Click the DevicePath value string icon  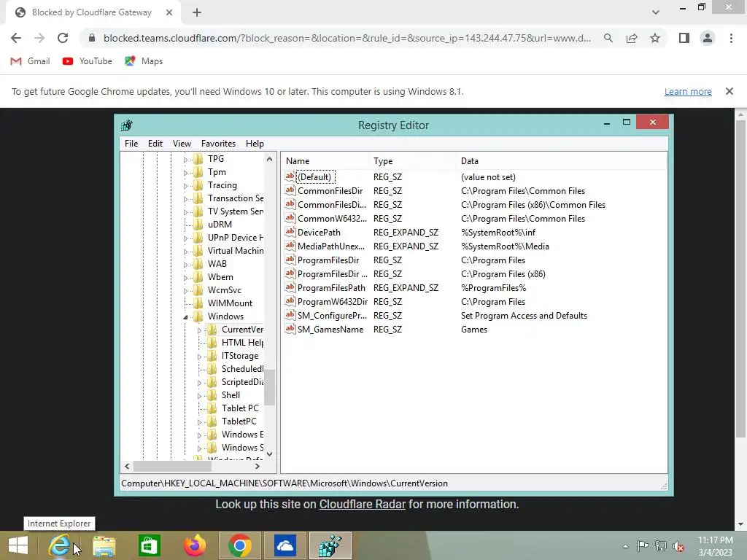pyautogui.click(x=290, y=232)
